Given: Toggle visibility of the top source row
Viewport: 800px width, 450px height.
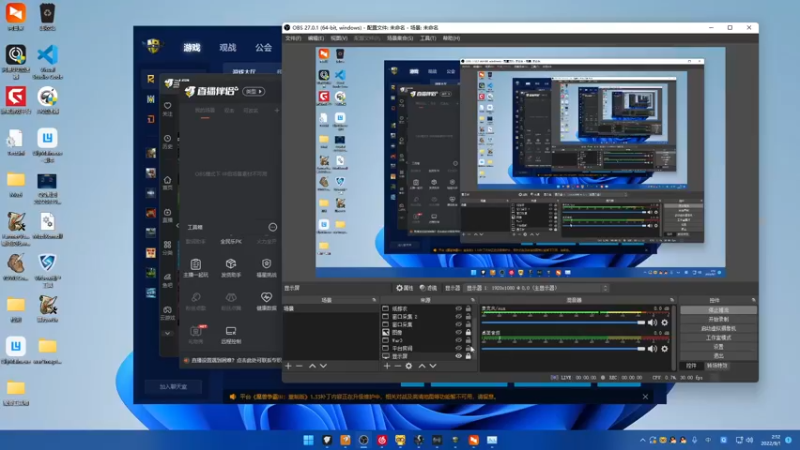Looking at the screenshot, I should [x=458, y=309].
